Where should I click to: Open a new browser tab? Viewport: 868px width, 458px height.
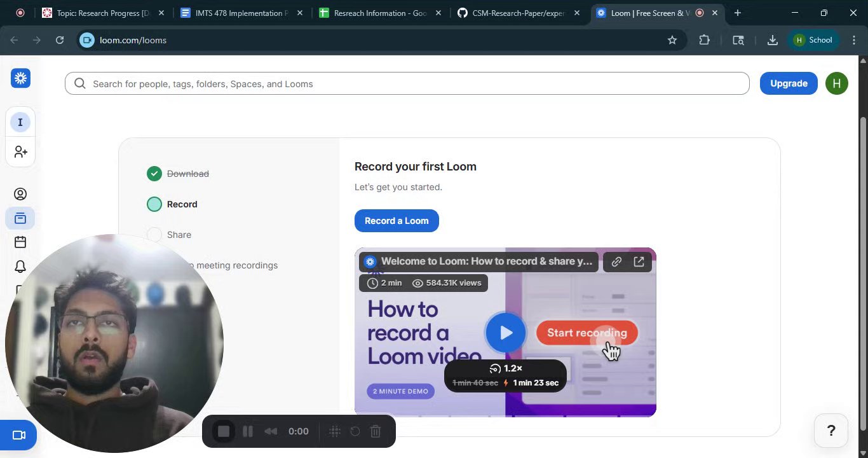point(737,13)
